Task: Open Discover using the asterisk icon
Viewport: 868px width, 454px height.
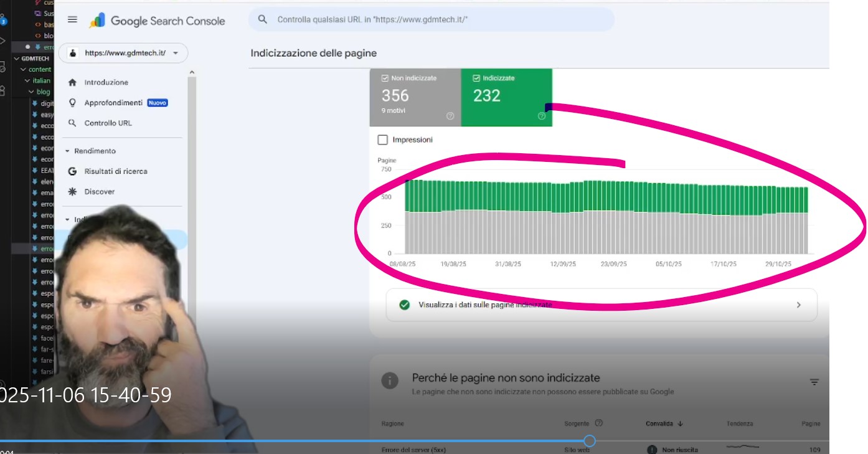Action: 73,191
